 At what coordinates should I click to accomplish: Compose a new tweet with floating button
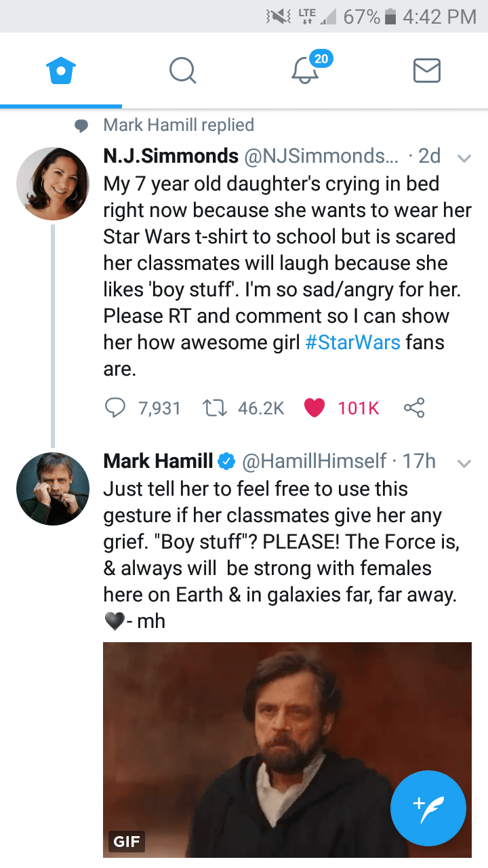[428, 809]
